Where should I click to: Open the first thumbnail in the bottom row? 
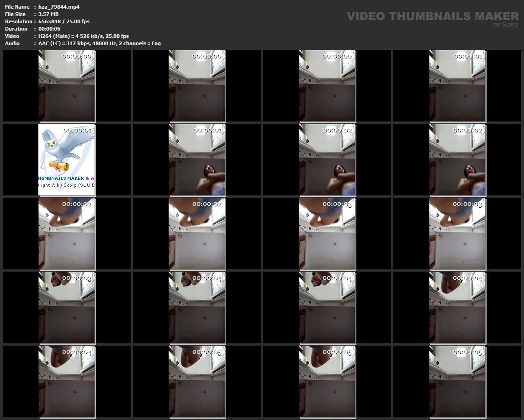tap(67, 381)
